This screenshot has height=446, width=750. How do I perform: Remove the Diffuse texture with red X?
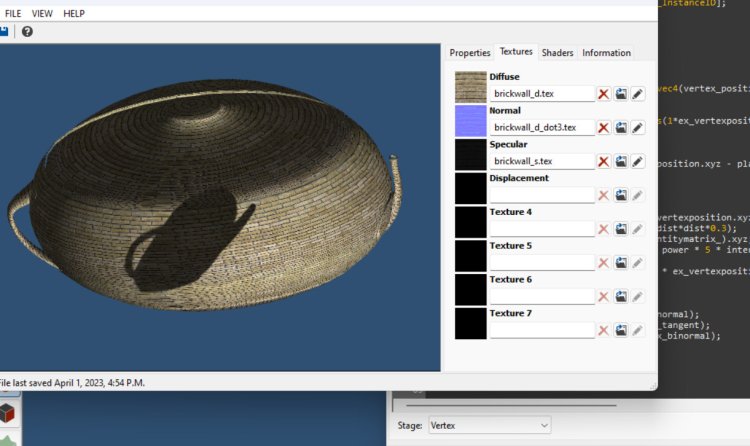click(x=604, y=94)
